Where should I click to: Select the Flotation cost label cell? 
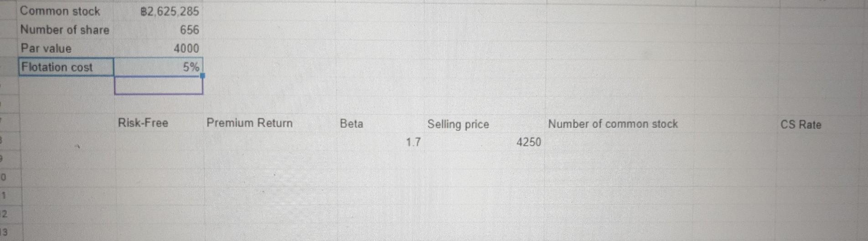tap(57, 67)
